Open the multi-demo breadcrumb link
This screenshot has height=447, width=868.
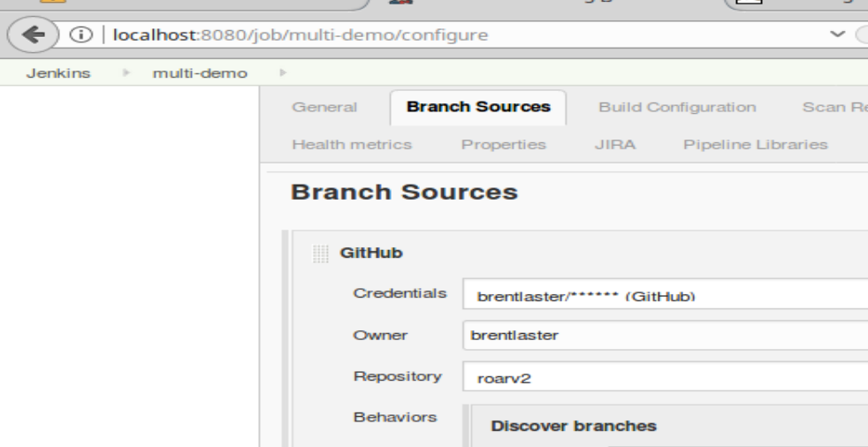[x=199, y=73]
